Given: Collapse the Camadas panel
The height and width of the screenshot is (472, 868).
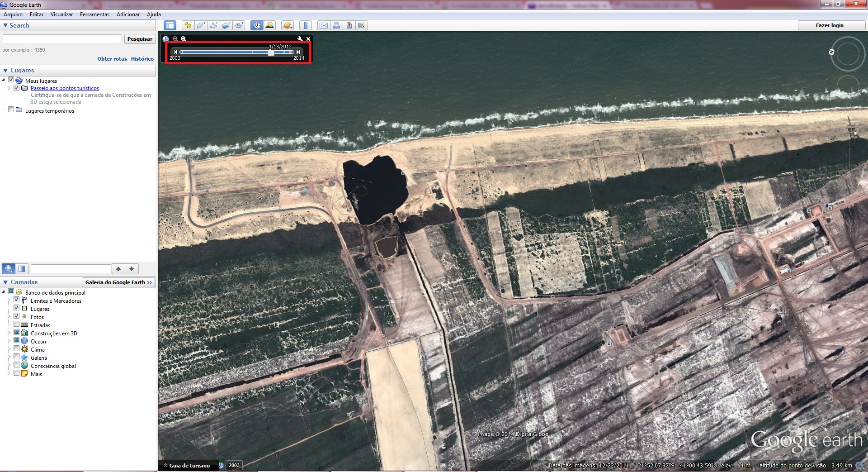Looking at the screenshot, I should click(5, 282).
